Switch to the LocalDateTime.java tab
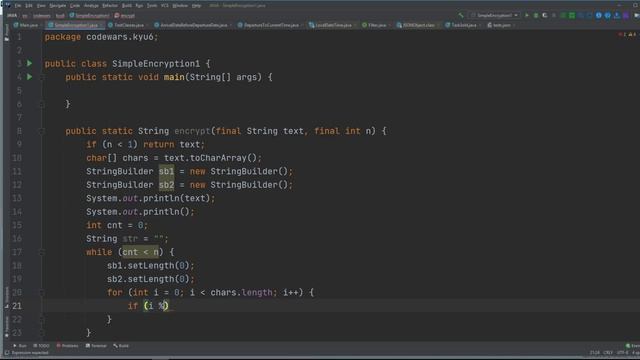 click(331, 25)
